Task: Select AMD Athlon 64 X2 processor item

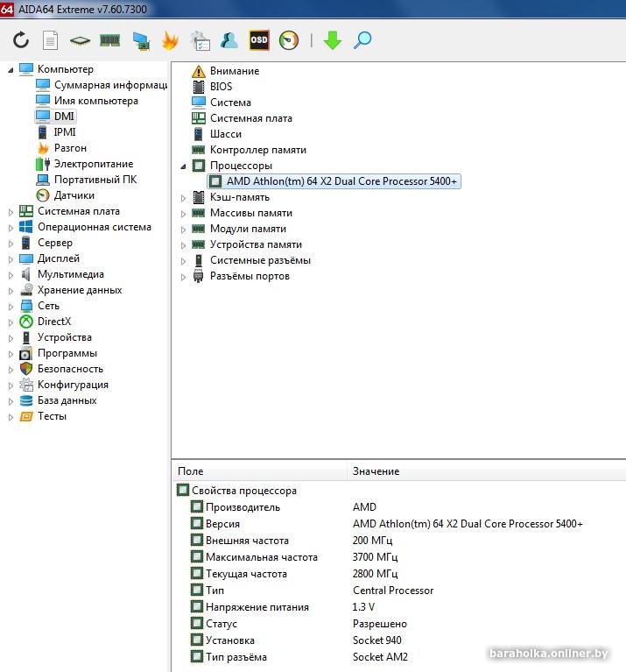Action: [341, 181]
